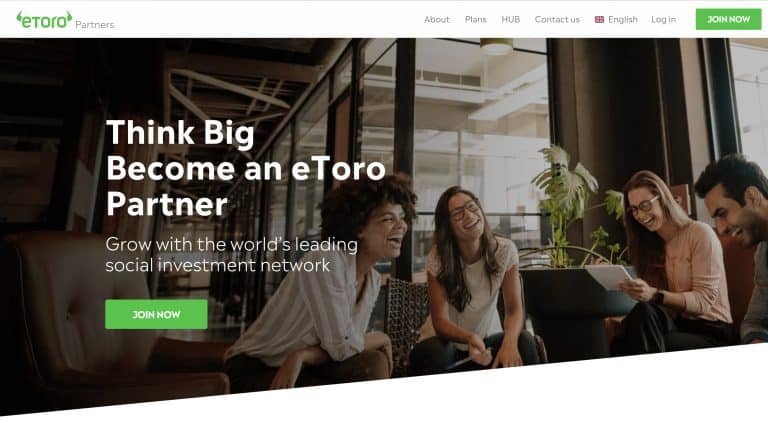
Task: Click the Partners text beside the logo
Action: [95, 24]
